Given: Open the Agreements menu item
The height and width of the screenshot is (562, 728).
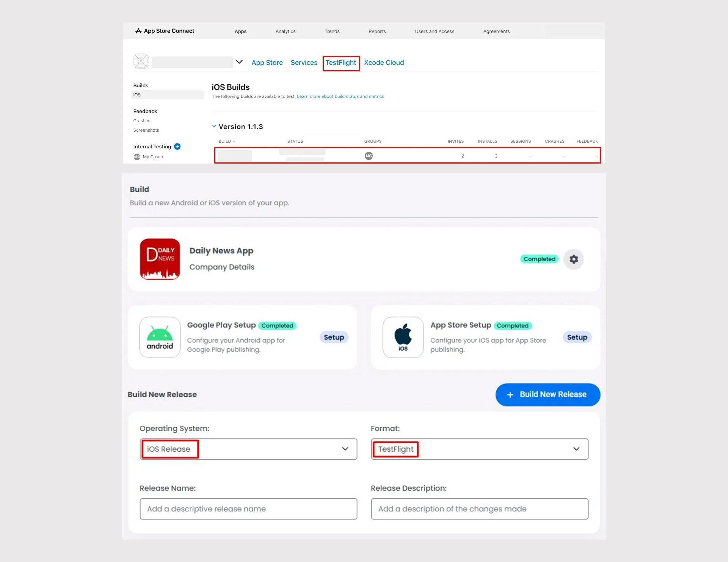Looking at the screenshot, I should [496, 31].
